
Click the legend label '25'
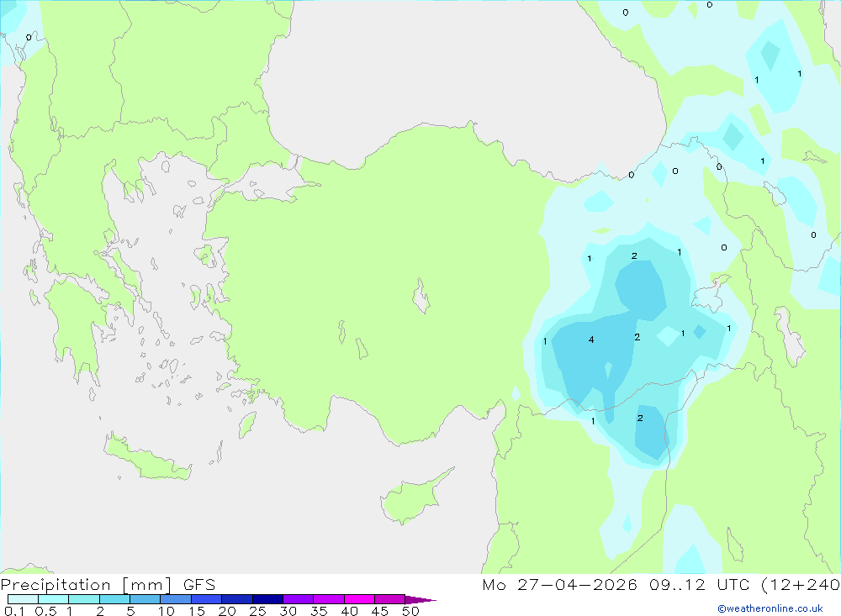[x=257, y=611]
